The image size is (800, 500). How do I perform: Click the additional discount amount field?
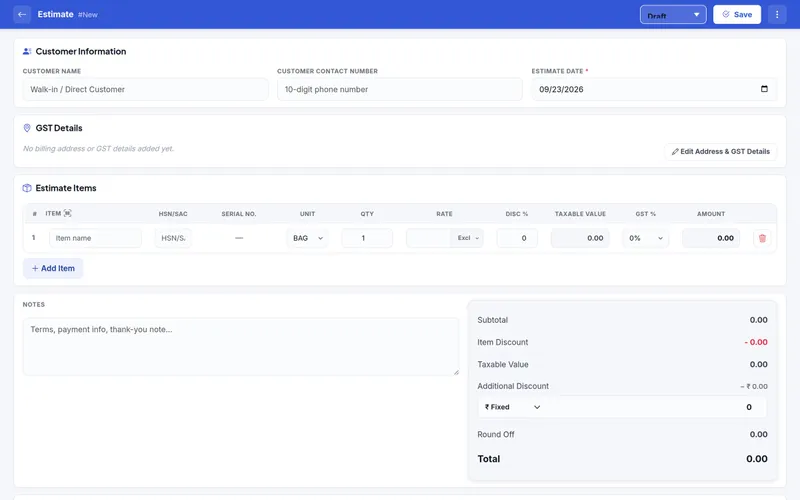tap(656, 407)
